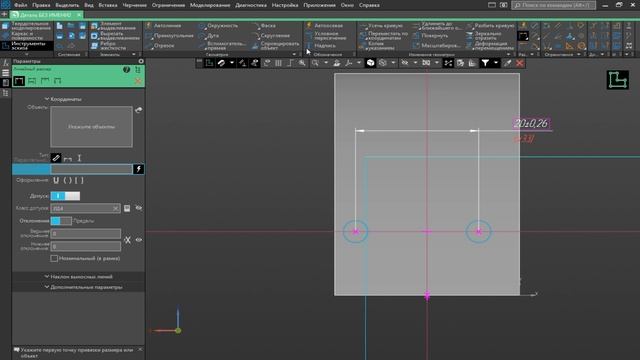Click the 20±0,26 dimension text
This screenshot has width=640, height=360.
(531, 124)
